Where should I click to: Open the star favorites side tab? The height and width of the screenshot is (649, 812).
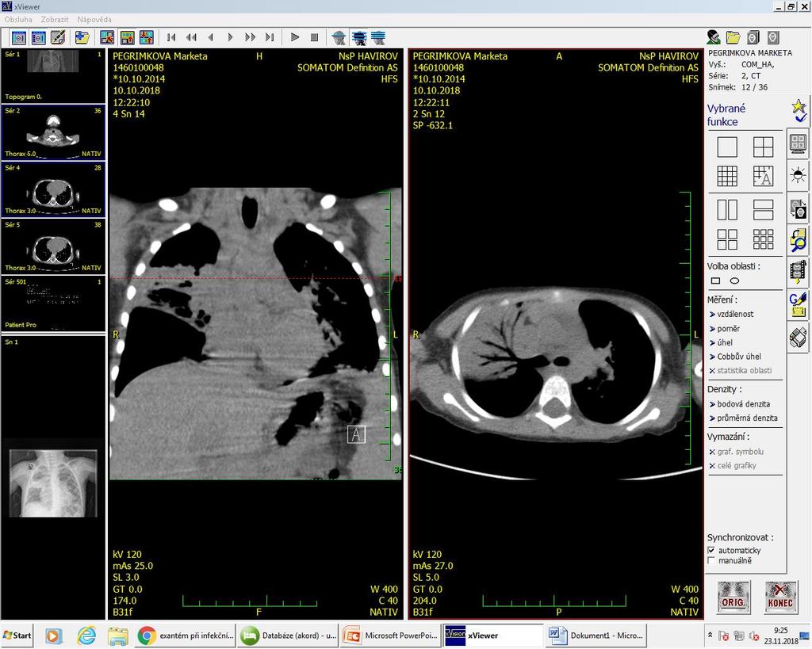pyautogui.click(x=799, y=111)
